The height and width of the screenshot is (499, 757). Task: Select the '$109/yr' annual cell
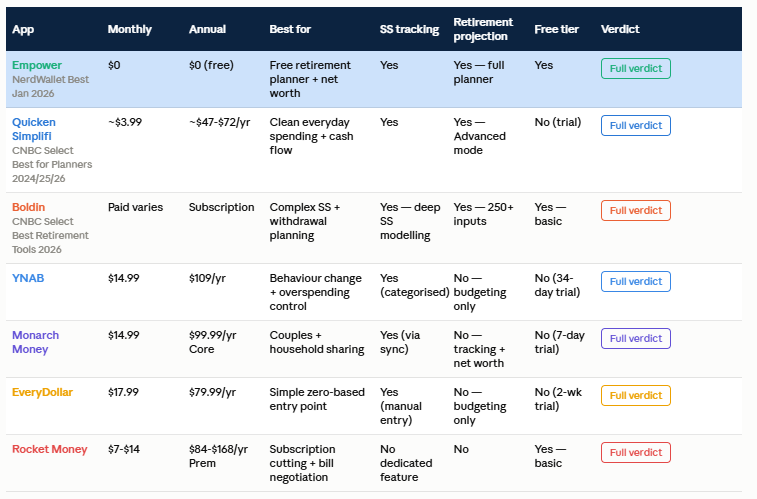pyautogui.click(x=207, y=278)
